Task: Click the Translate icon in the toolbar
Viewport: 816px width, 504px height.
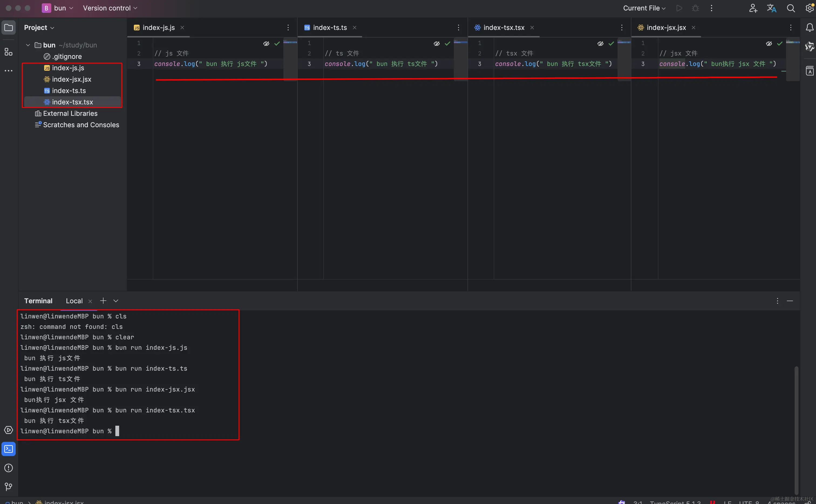Action: (x=772, y=8)
